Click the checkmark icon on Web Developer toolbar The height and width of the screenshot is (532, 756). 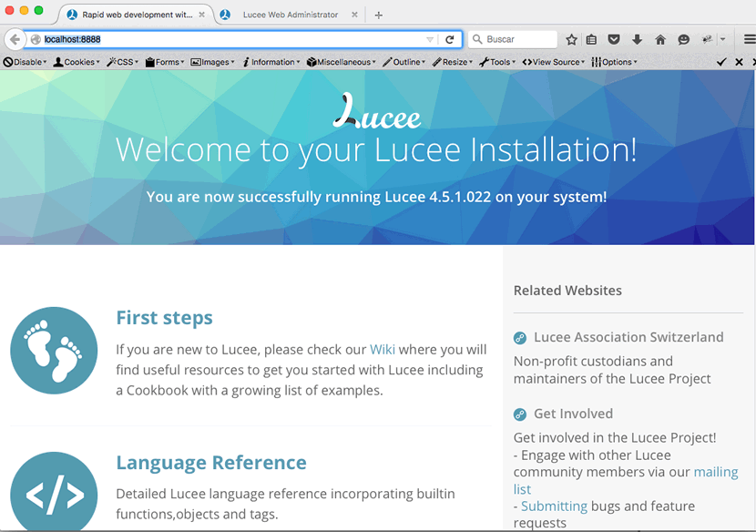tap(721, 62)
